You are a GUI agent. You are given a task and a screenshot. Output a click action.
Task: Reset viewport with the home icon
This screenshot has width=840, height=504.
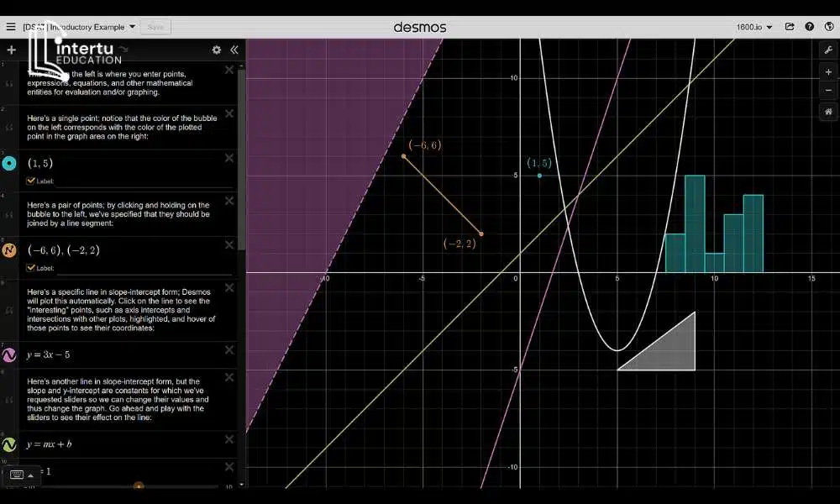click(x=827, y=111)
